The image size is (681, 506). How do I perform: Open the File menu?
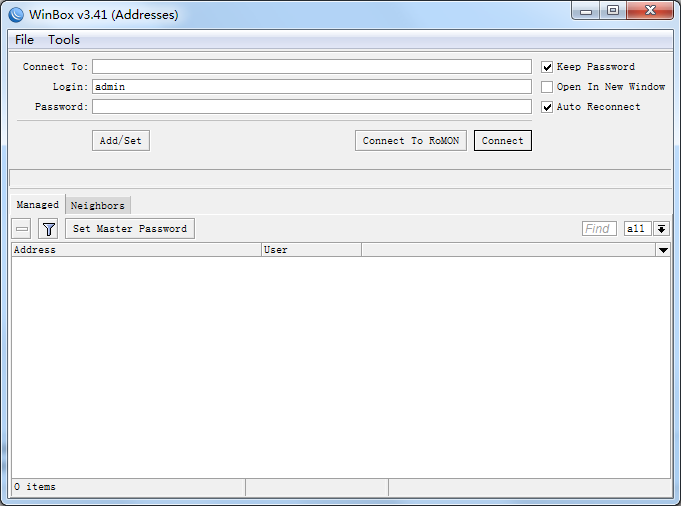click(24, 40)
